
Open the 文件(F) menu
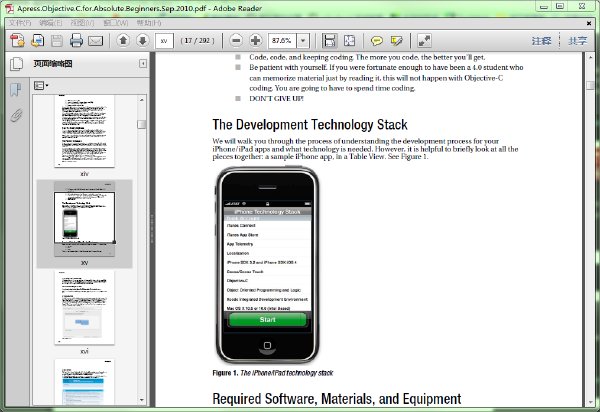(x=20, y=23)
